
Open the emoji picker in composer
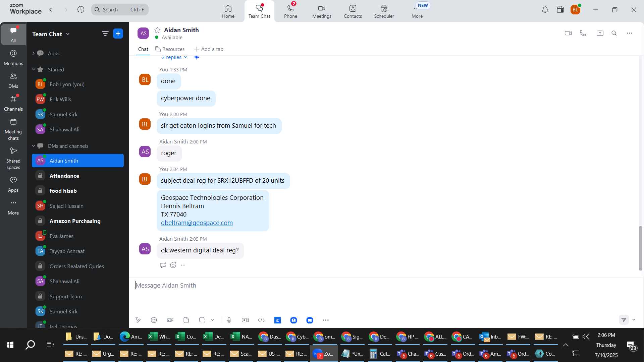tap(154, 320)
